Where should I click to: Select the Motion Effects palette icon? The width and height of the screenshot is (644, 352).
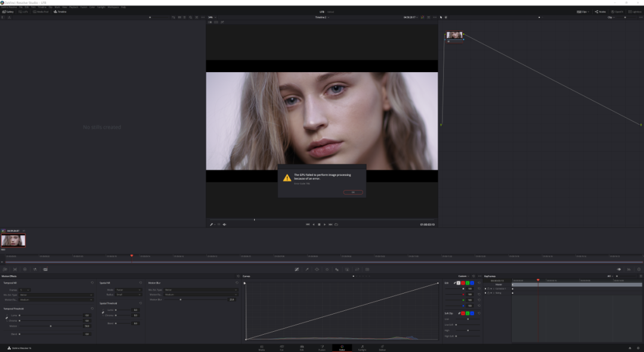[x=45, y=270]
